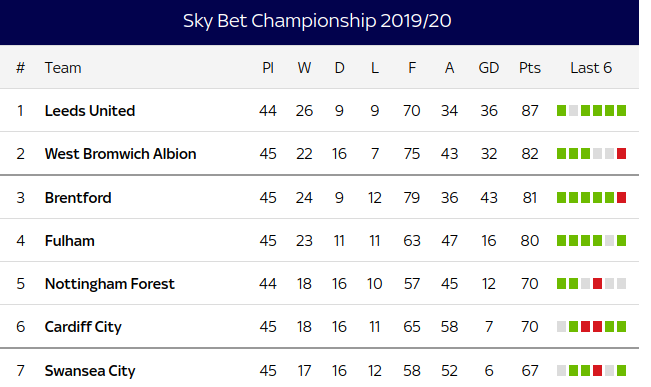Click Leeds United's grey draw form square

(x=573, y=110)
